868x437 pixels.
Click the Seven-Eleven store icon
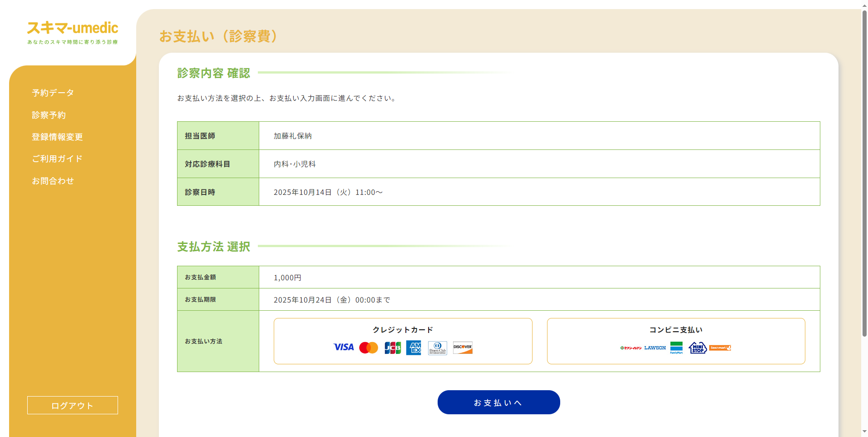click(x=631, y=348)
